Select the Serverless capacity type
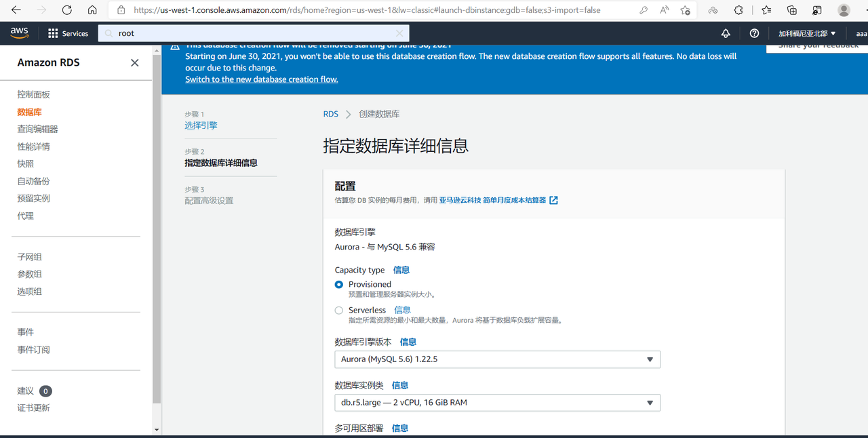868x438 pixels. click(x=339, y=311)
